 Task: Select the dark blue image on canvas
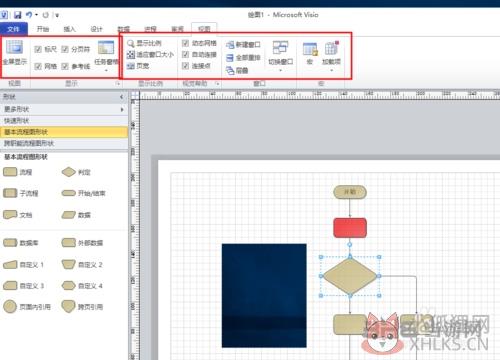tap(264, 296)
